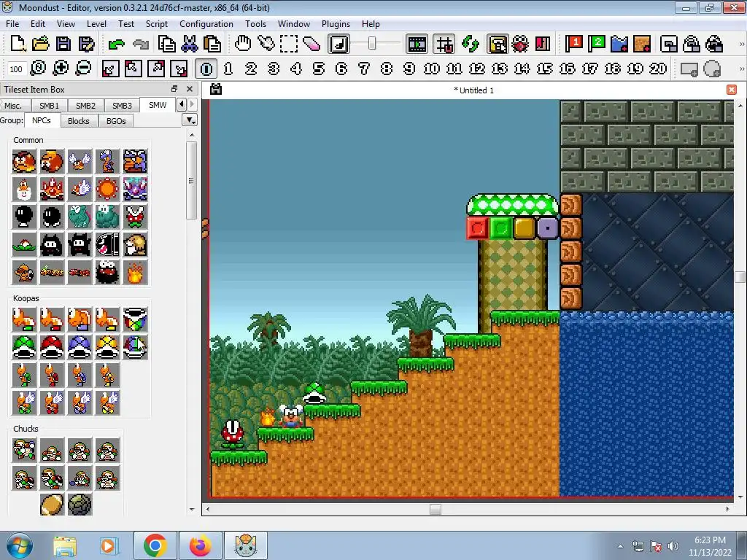Switch to section 5

click(318, 69)
